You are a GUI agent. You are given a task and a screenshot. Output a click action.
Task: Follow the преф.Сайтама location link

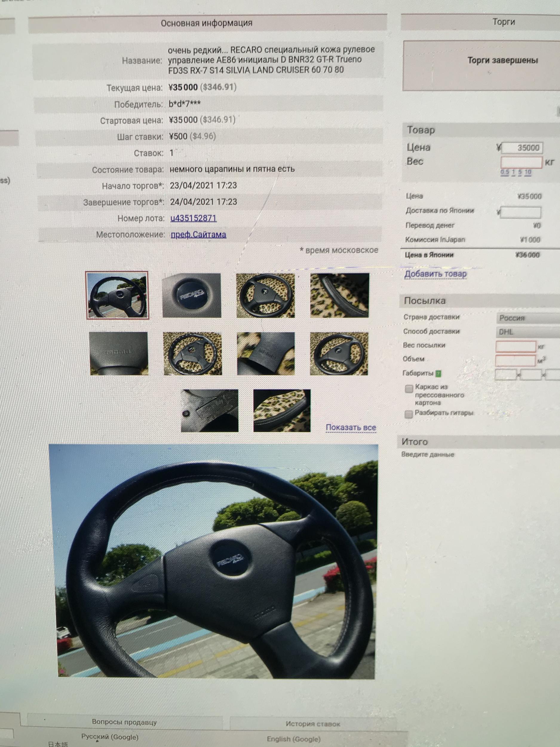click(x=199, y=234)
